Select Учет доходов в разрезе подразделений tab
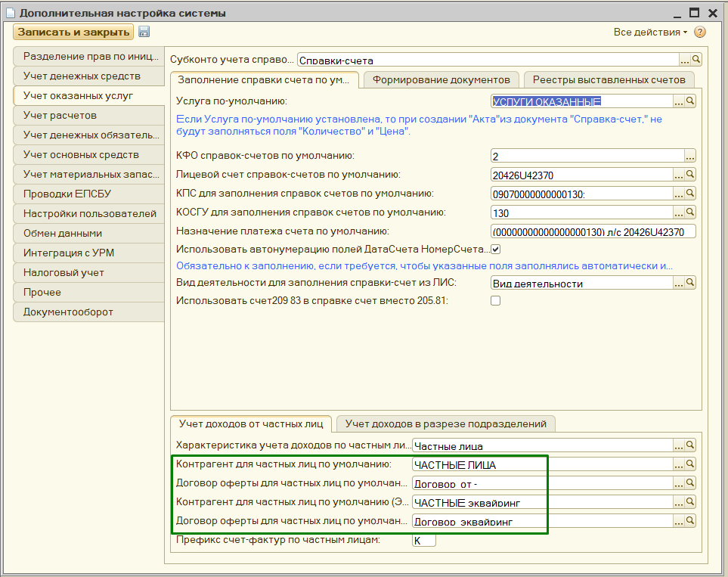The width and height of the screenshot is (728, 577). pyautogui.click(x=445, y=423)
